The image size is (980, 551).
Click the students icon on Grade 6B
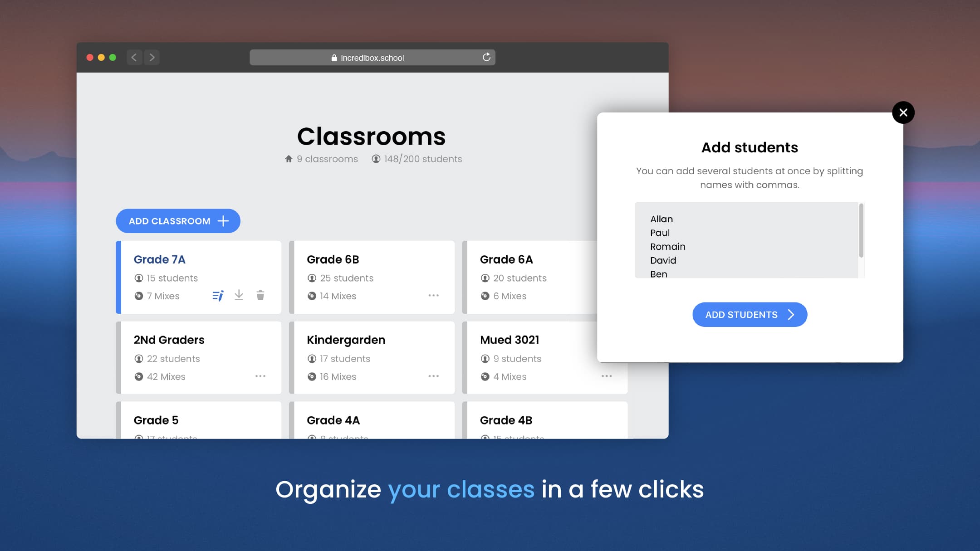click(x=312, y=278)
